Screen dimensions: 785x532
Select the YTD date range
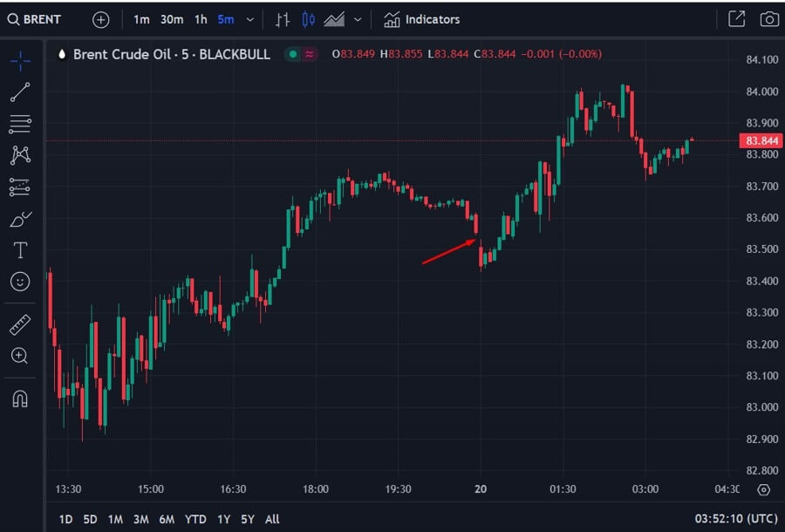click(x=195, y=519)
